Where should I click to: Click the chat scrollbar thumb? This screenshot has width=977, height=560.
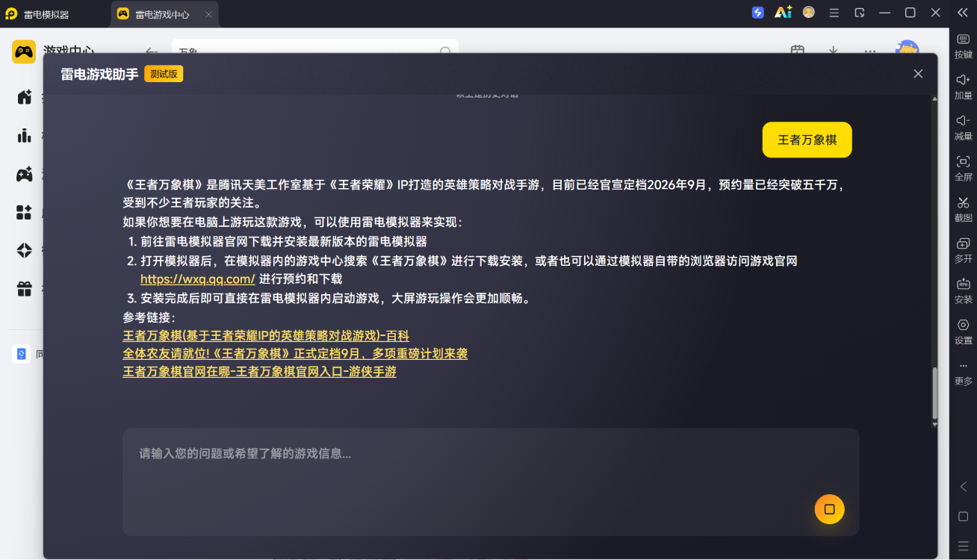934,393
